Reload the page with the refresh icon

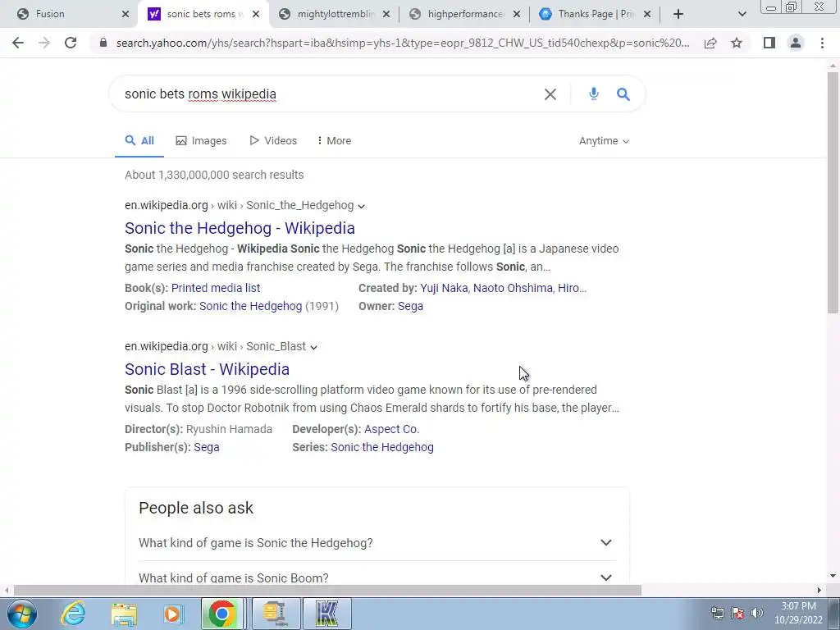tap(71, 43)
